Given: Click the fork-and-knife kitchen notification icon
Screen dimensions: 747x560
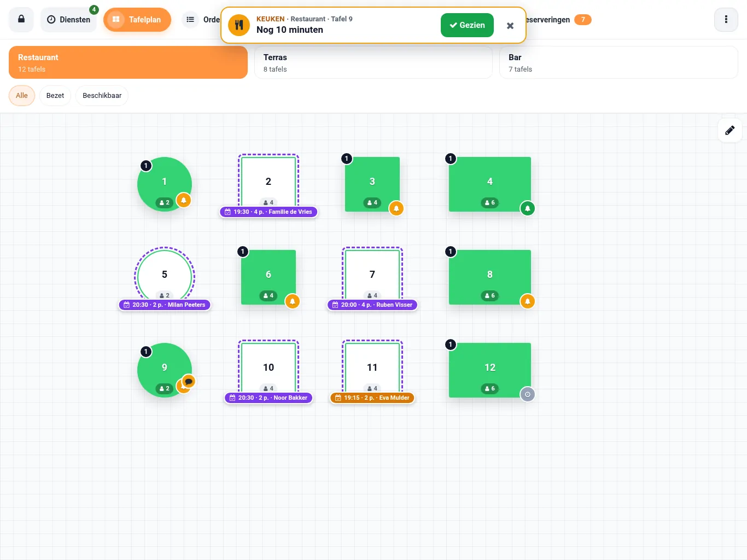Looking at the screenshot, I should [x=239, y=25].
